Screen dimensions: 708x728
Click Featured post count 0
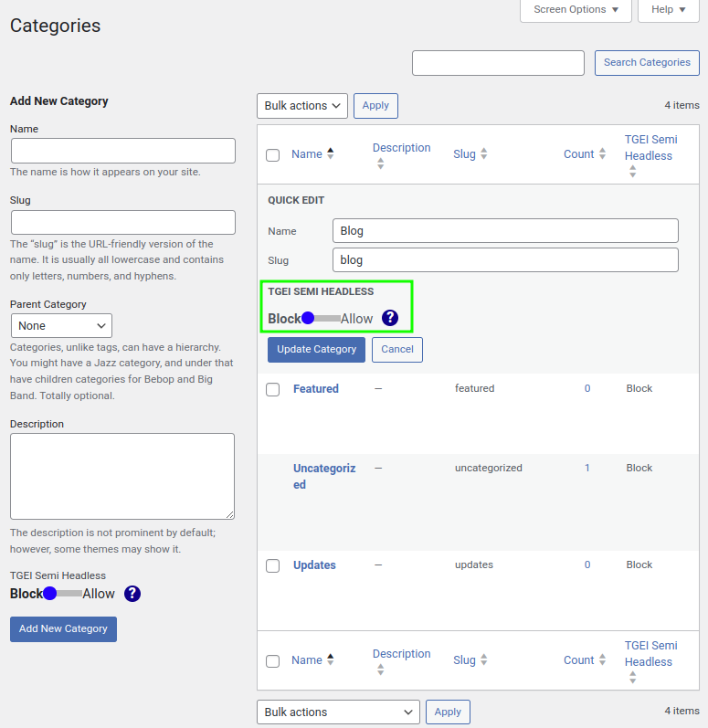(587, 388)
